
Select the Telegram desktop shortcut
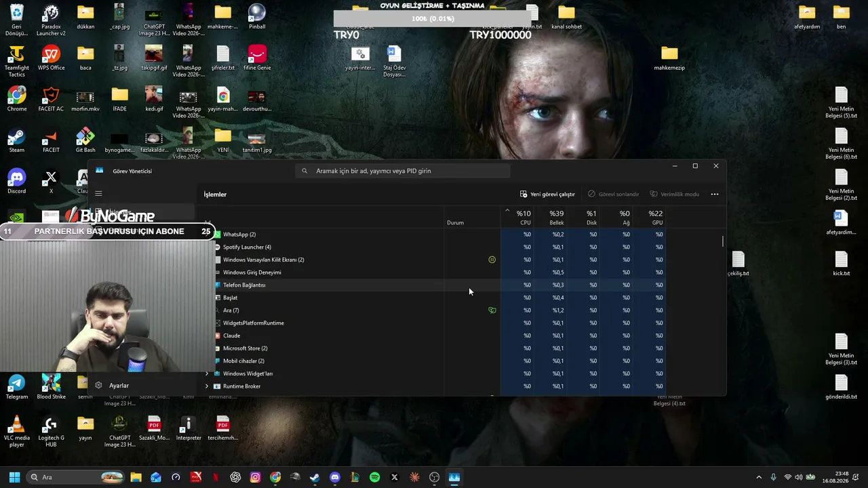pyautogui.click(x=17, y=387)
